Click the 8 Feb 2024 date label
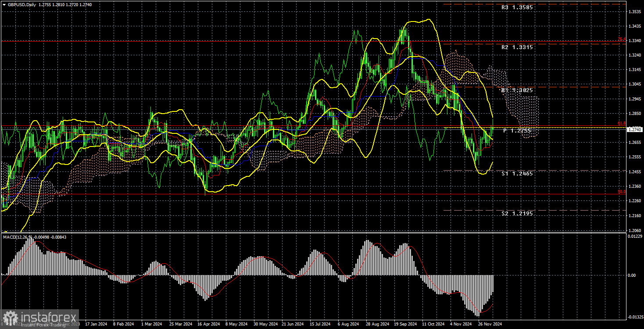 (123, 324)
